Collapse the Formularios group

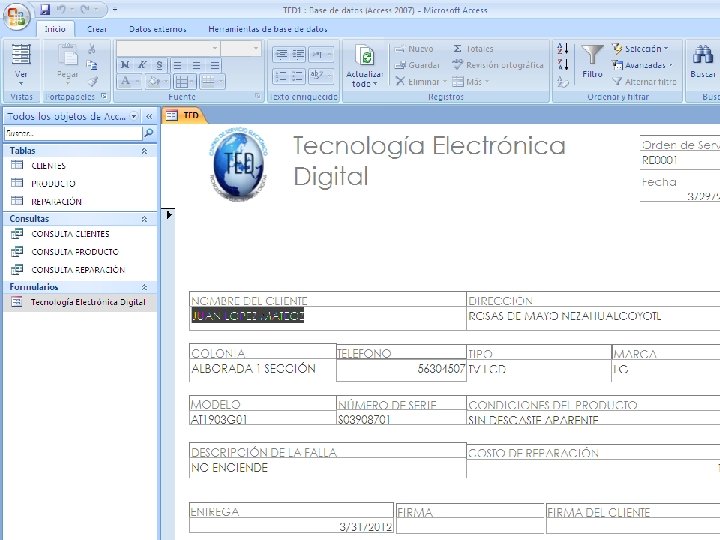(x=144, y=287)
